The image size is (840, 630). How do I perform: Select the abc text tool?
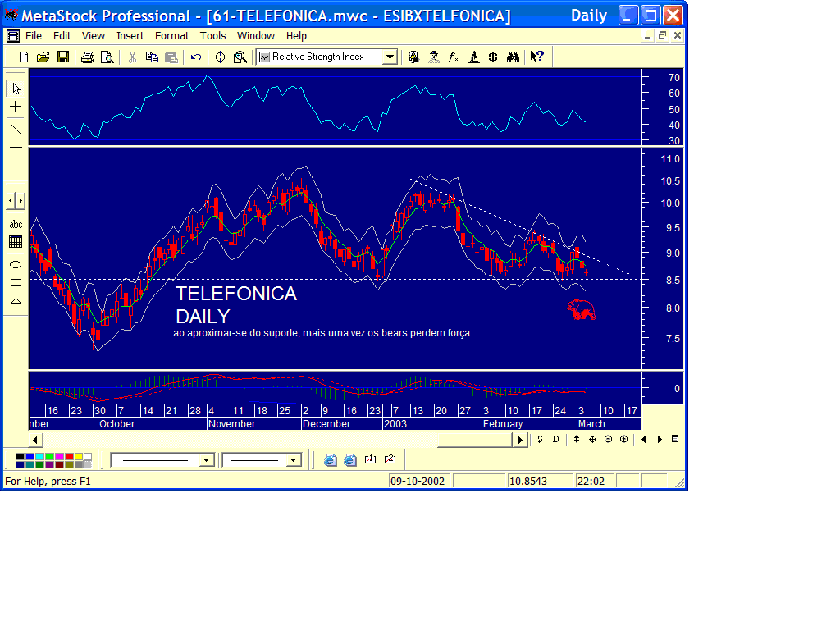16,224
